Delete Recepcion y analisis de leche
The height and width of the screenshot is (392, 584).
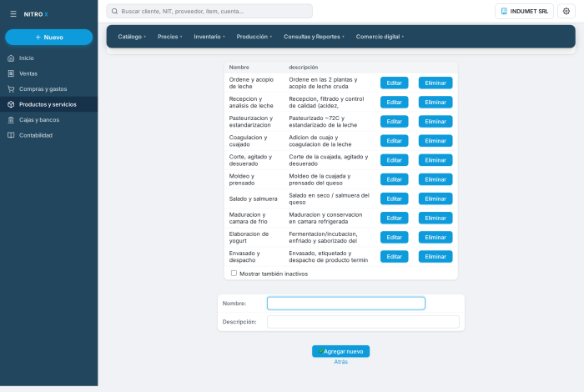(435, 102)
